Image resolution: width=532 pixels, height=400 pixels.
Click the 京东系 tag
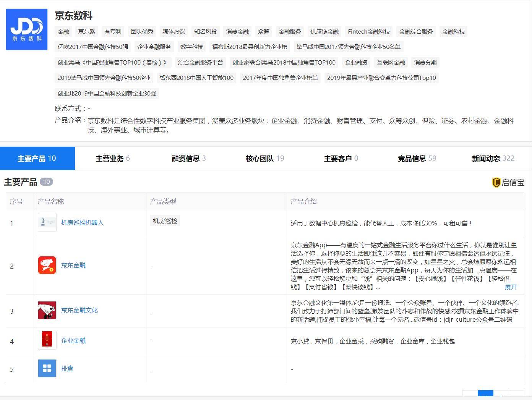tap(87, 31)
